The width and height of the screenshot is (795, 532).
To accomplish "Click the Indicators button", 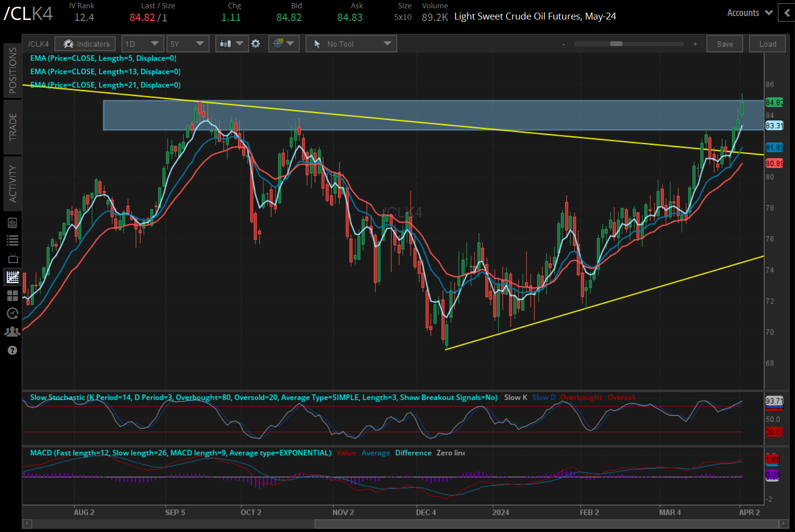I will (x=85, y=44).
